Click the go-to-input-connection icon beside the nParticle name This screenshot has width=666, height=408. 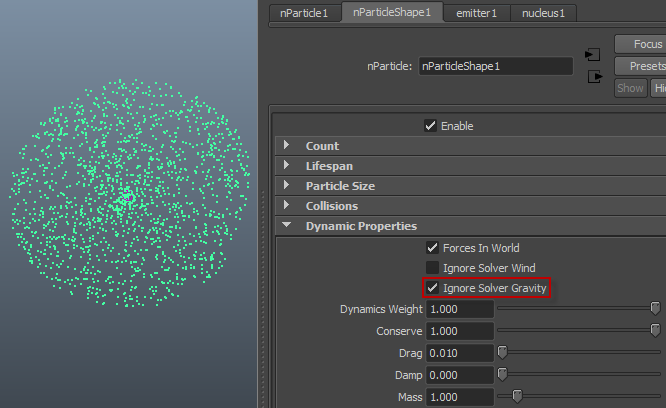tap(593, 54)
